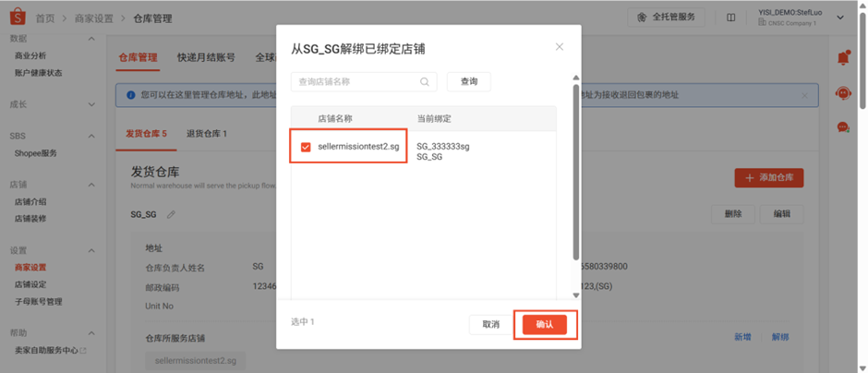Click the 新增 link
Viewport: 868px width, 373px height.
click(742, 337)
